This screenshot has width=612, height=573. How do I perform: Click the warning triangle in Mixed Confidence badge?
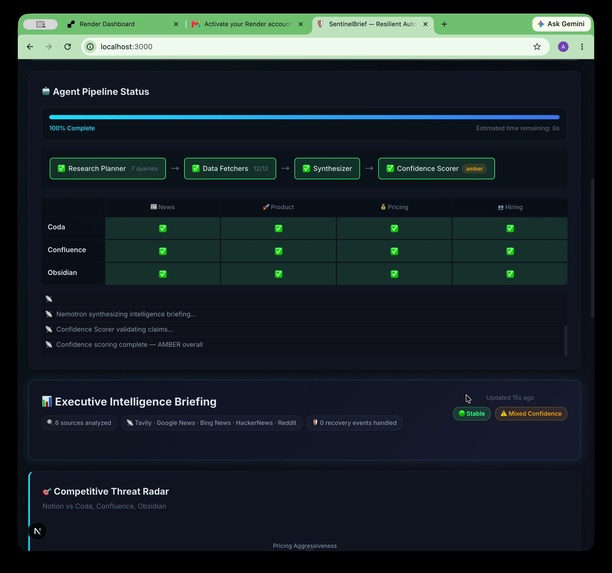click(x=503, y=413)
